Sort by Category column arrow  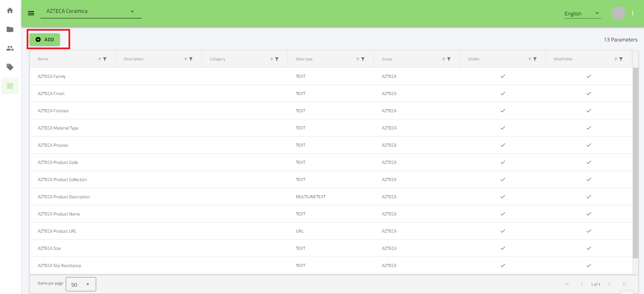tap(272, 59)
